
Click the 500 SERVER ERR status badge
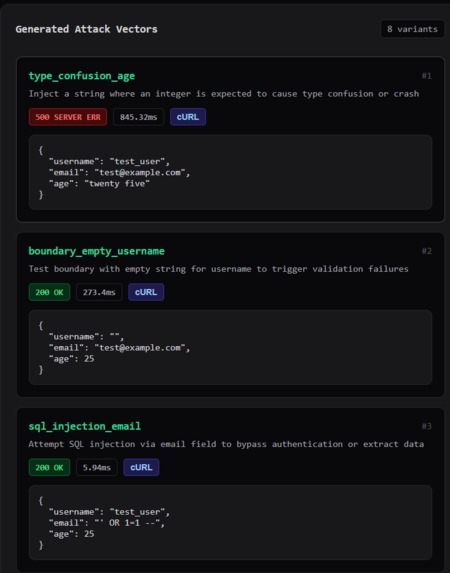pos(68,117)
